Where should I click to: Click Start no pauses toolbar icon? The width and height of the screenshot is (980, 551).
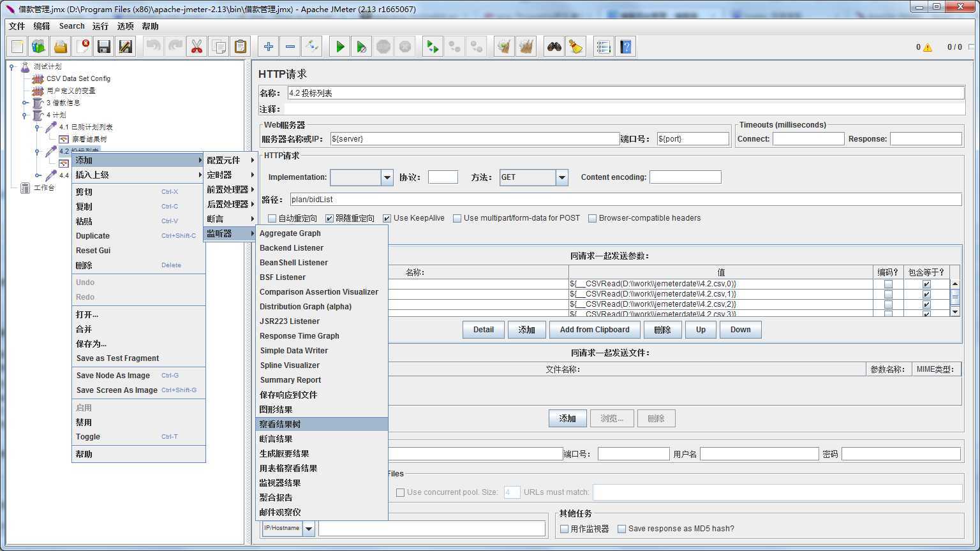362,47
